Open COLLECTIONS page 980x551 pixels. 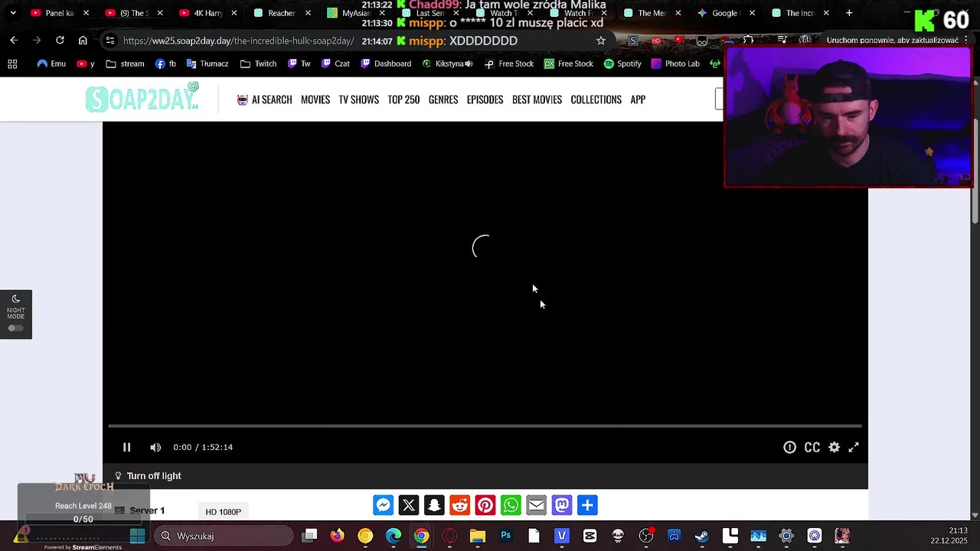(x=596, y=99)
